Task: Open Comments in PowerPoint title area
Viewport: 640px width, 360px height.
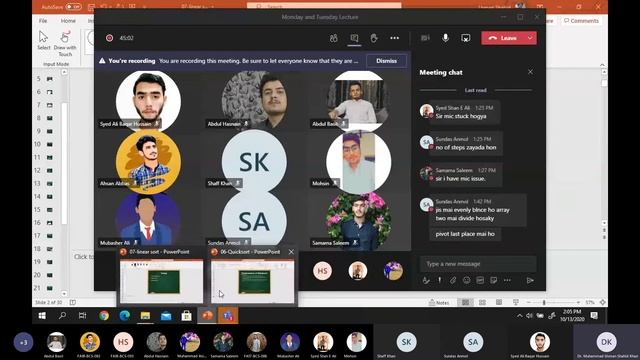Action: pyautogui.click(x=581, y=20)
